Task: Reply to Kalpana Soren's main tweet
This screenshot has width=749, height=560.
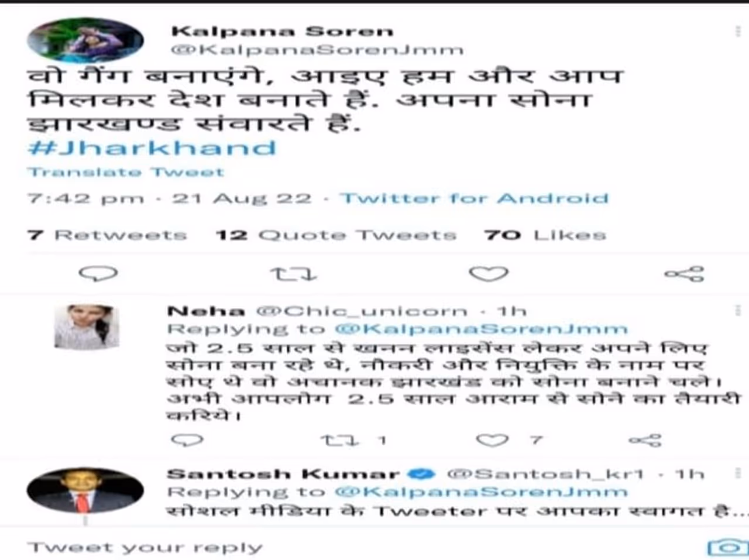Action: click(98, 273)
